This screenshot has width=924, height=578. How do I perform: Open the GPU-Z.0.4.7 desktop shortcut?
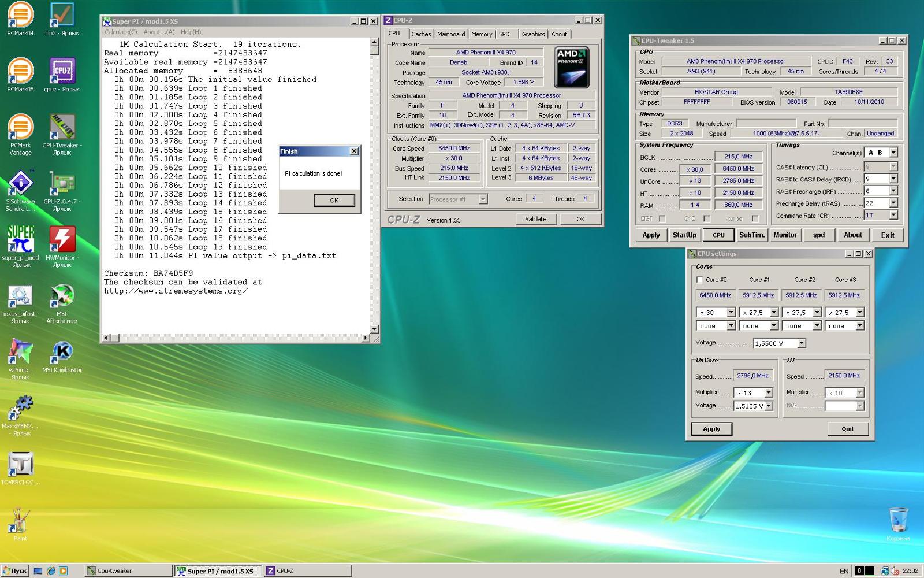(x=62, y=191)
